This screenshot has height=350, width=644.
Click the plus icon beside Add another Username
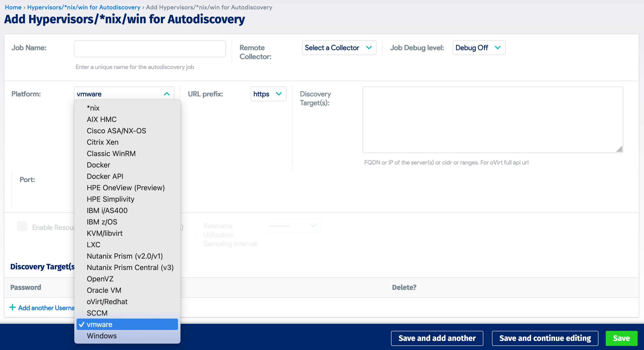[12, 307]
